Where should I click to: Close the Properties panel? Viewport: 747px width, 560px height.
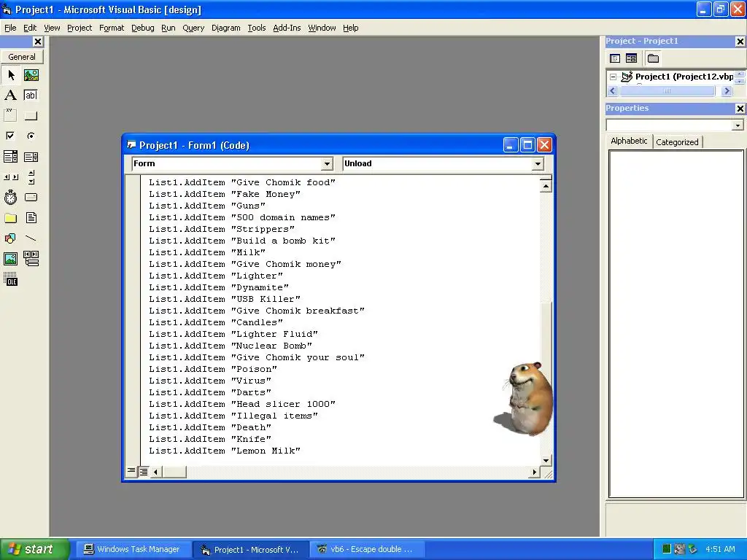coord(740,109)
